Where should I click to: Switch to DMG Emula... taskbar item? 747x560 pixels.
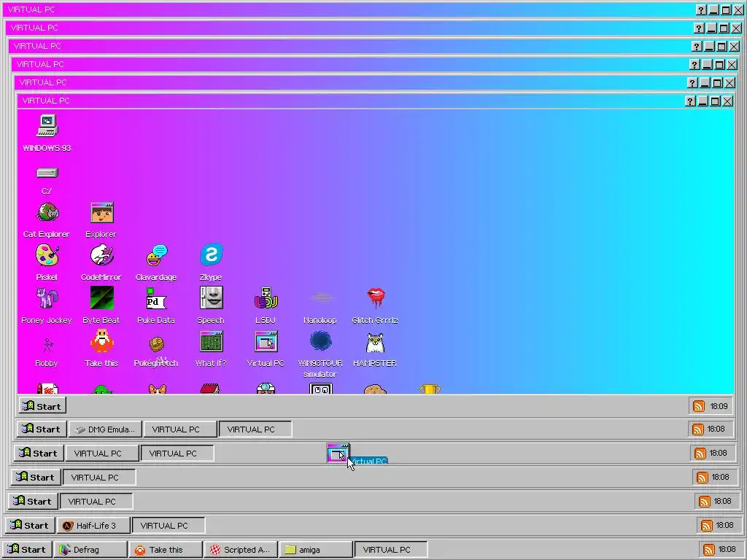(105, 429)
